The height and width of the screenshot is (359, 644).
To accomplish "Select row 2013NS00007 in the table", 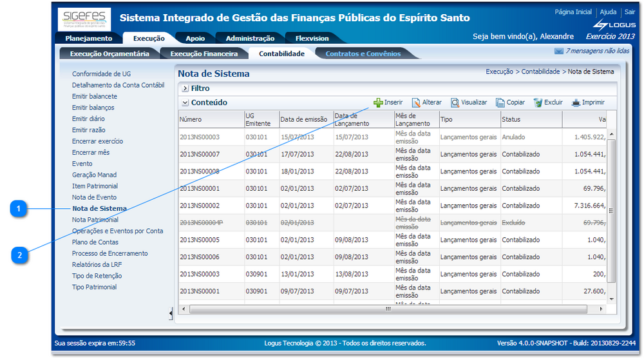I will point(200,154).
